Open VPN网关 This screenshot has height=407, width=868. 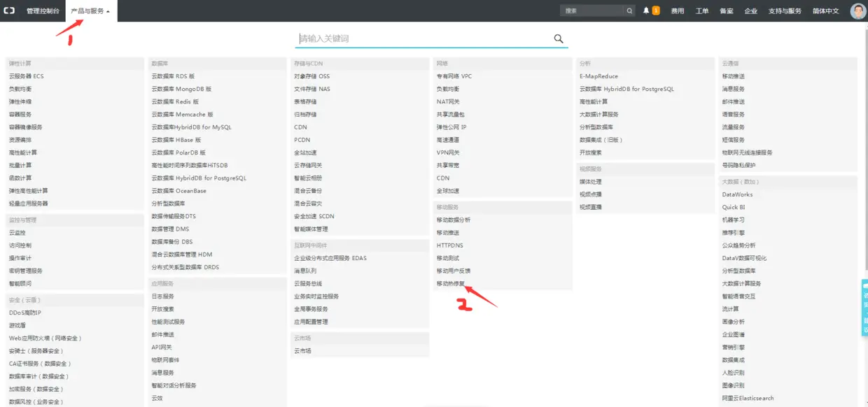pos(449,152)
